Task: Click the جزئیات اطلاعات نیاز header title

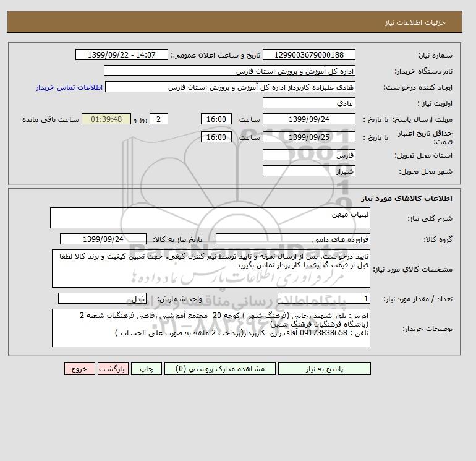Action: 415,22
